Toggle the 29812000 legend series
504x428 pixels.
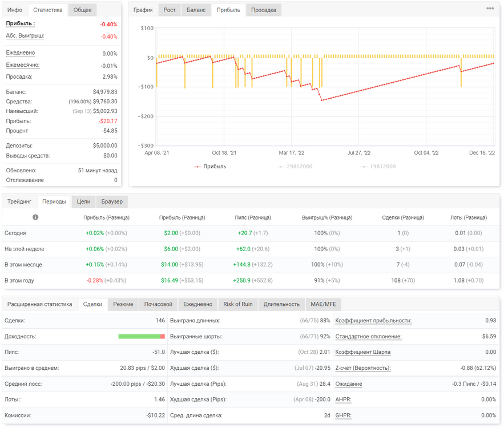(x=295, y=167)
